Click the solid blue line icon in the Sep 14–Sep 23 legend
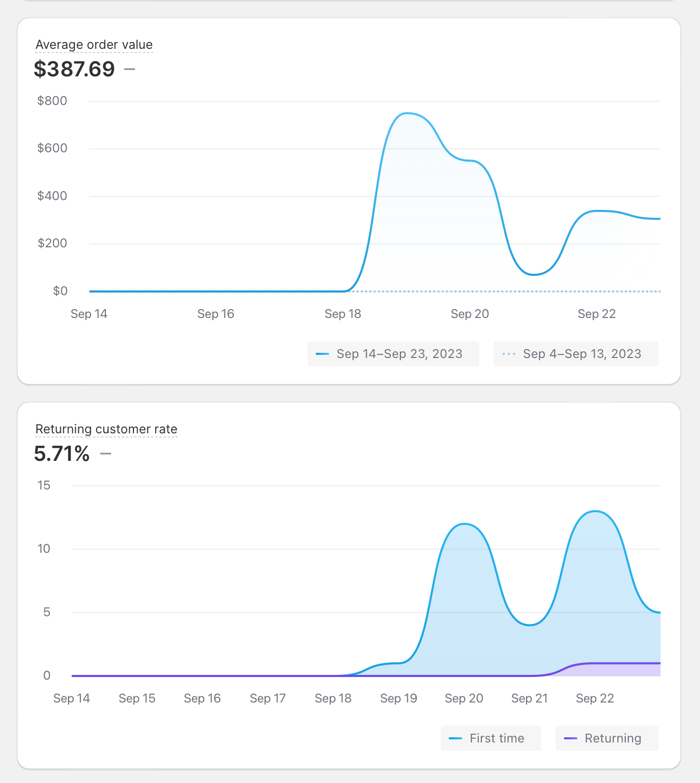This screenshot has height=783, width=700. pos(322,354)
